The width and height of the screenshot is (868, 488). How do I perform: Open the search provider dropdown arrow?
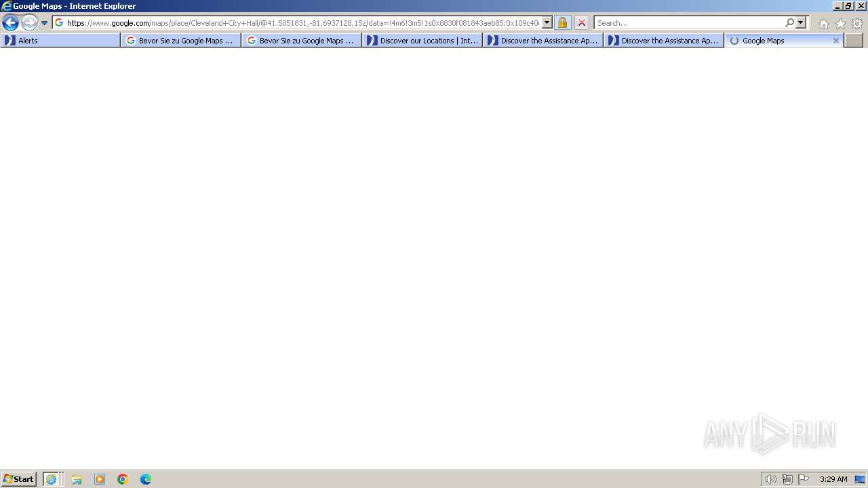(x=801, y=23)
